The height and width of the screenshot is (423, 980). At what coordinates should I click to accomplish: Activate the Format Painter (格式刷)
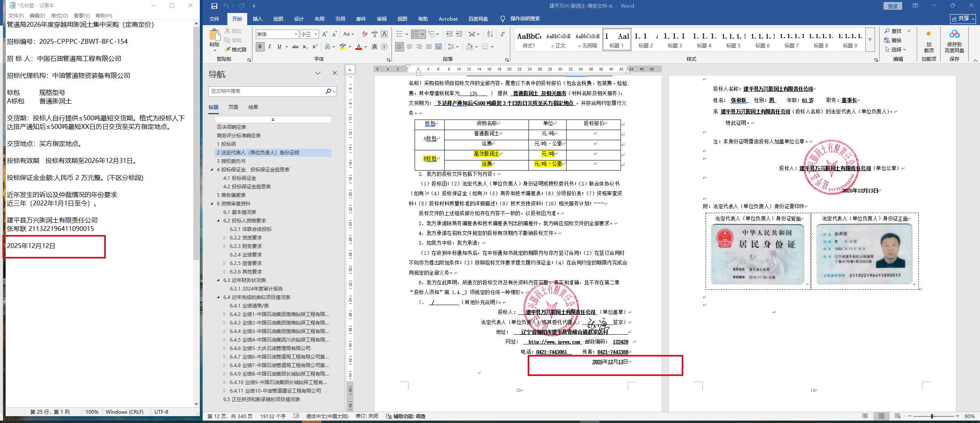click(235, 49)
